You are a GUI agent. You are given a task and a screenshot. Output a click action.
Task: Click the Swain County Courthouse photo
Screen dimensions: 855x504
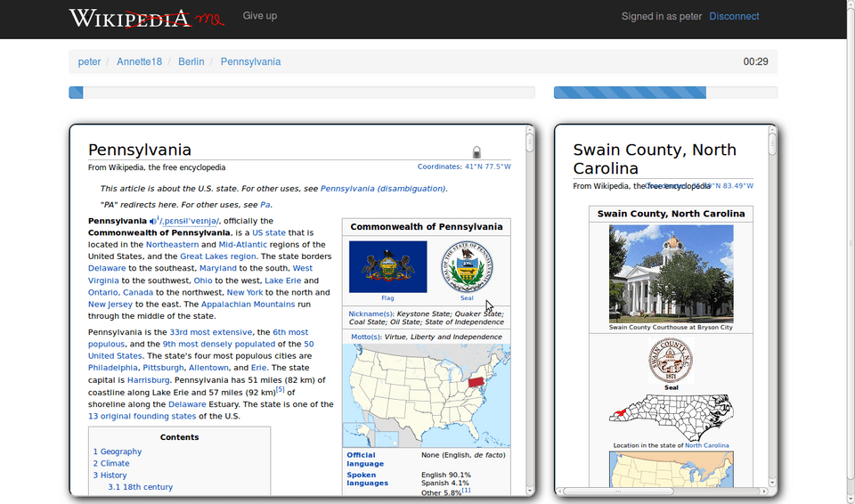[x=672, y=274]
